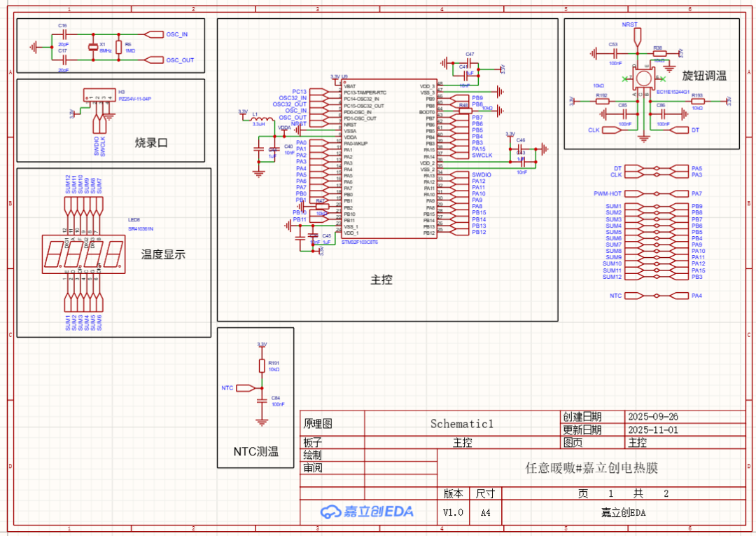The height and width of the screenshot is (536, 756).
Task: Click the 温度显示 section label
Action: click(163, 255)
